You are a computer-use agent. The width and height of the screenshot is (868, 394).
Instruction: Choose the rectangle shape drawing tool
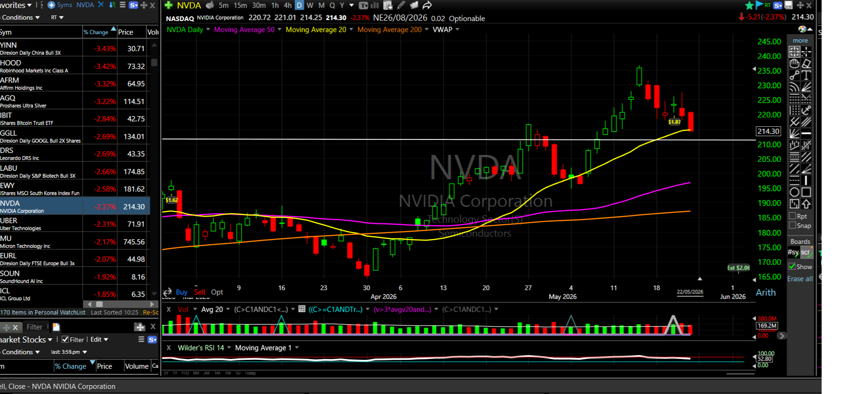coord(806,192)
